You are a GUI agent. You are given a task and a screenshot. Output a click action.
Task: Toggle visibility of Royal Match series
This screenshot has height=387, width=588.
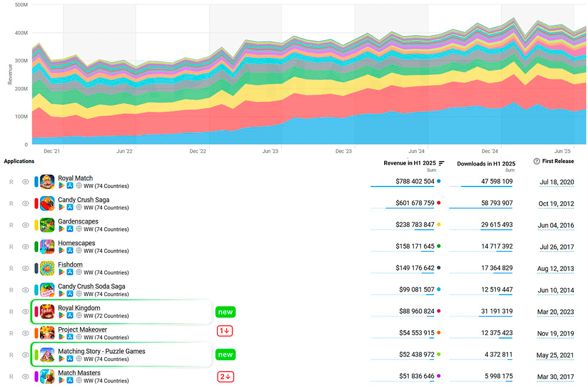tap(25, 182)
